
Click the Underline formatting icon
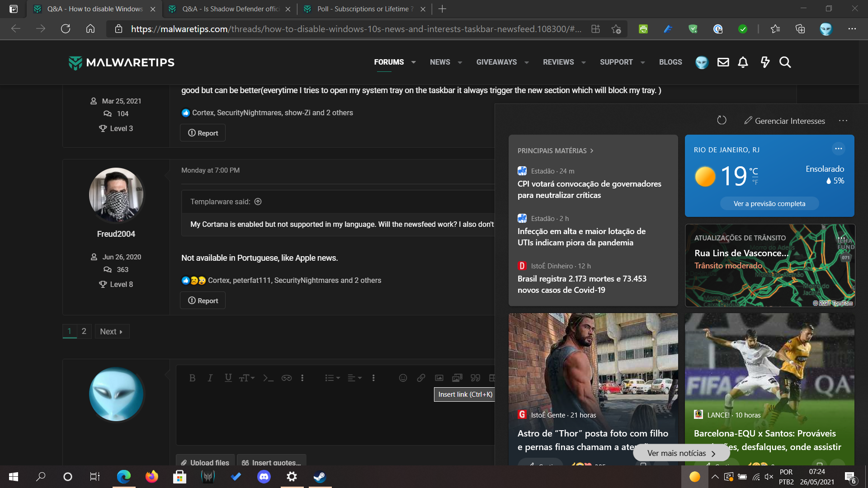[228, 378]
